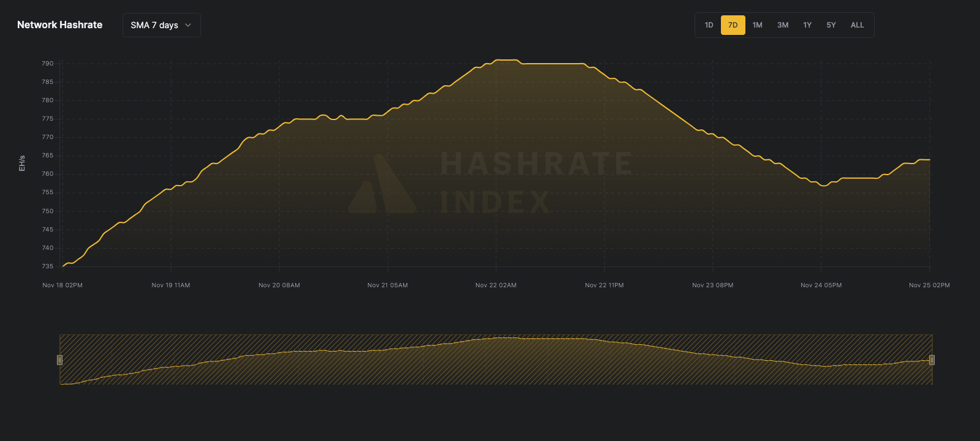Click the Nov 21 05AM axis label
This screenshot has width=980, height=441.
click(x=388, y=285)
